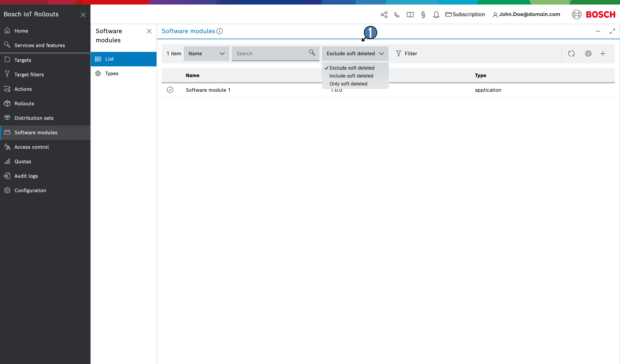The width and height of the screenshot is (620, 364).
Task: Minimize the Software modules panel
Action: (x=598, y=31)
